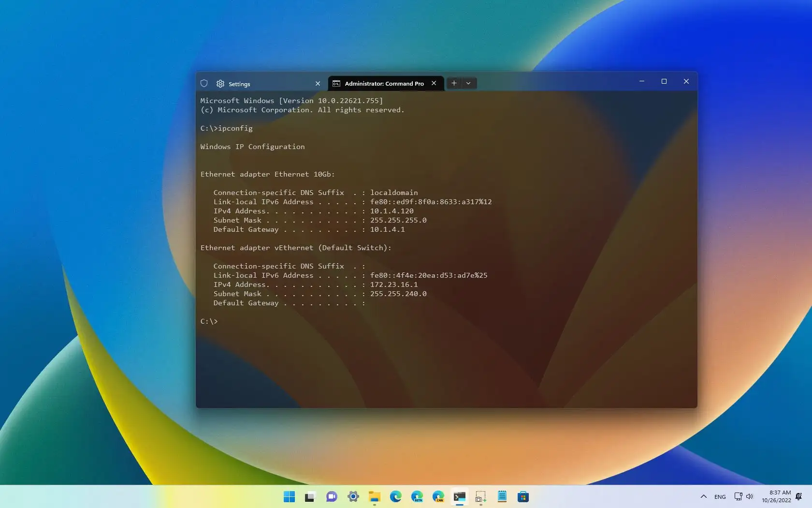812x508 pixels.
Task: Open the volume control from the tray
Action: point(750,497)
